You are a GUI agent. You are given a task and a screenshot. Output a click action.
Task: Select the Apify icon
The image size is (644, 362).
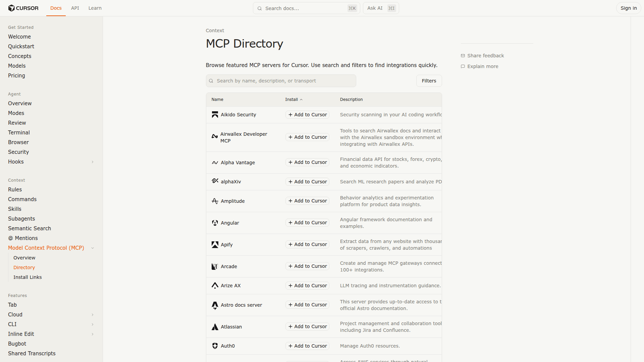[x=215, y=244]
